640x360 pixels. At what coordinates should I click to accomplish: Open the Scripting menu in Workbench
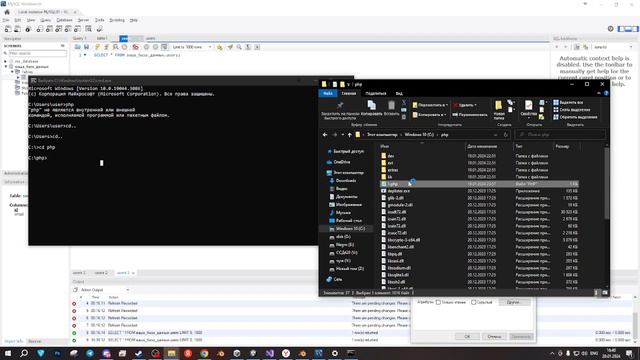[117, 20]
